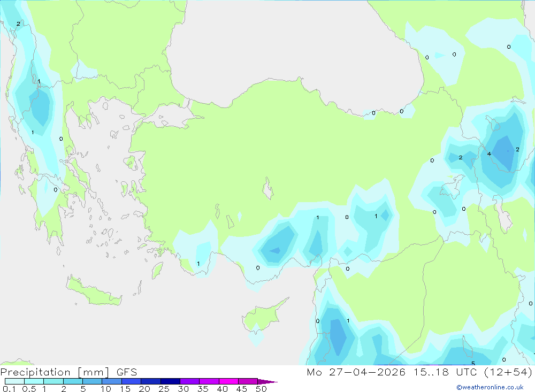
Task: Open the weatheronline.co.uk copyright link
Action: [490, 387]
